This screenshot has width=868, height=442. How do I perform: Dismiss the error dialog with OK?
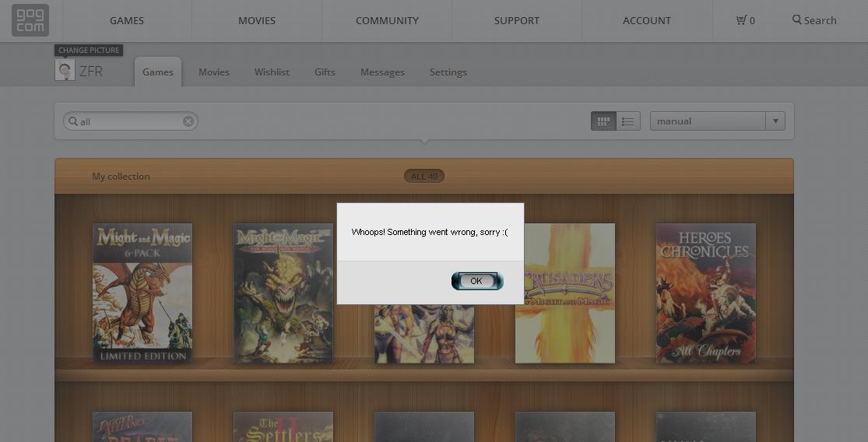pyautogui.click(x=476, y=281)
